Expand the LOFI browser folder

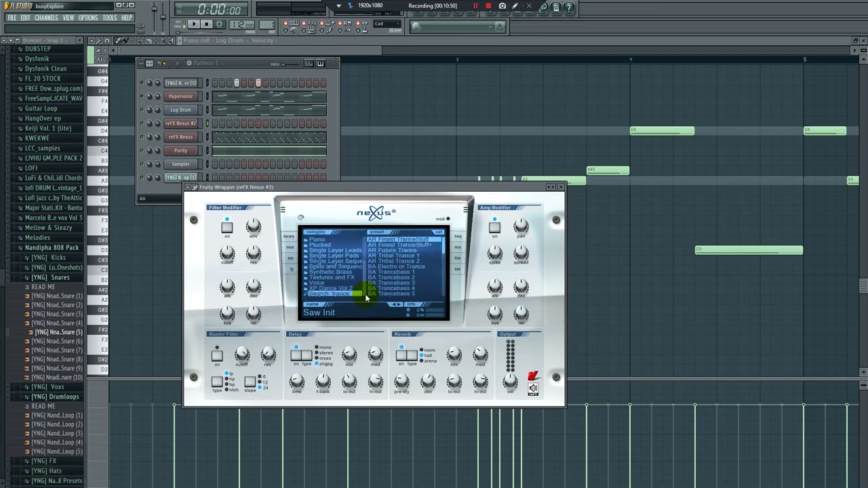(x=31, y=168)
